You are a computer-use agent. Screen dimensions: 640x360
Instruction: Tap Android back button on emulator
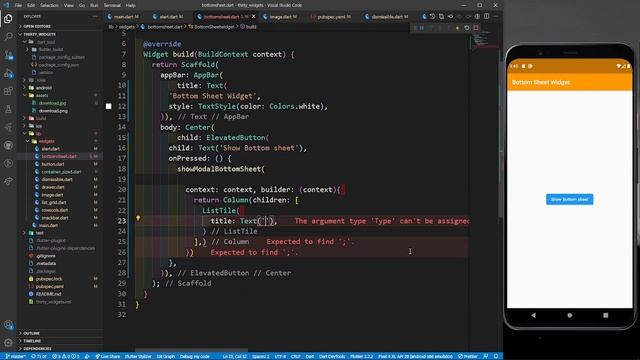533,315
